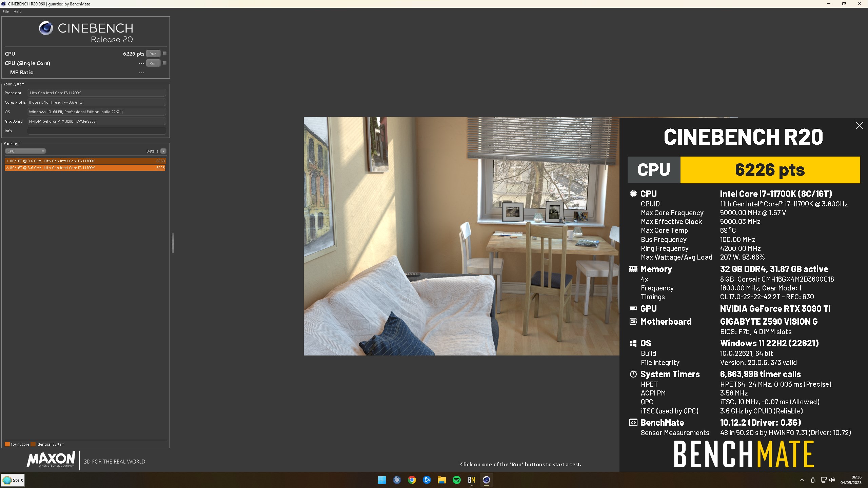Open Google Chrome from the taskbar
Viewport: 868px width, 488px height.
pyautogui.click(x=412, y=480)
